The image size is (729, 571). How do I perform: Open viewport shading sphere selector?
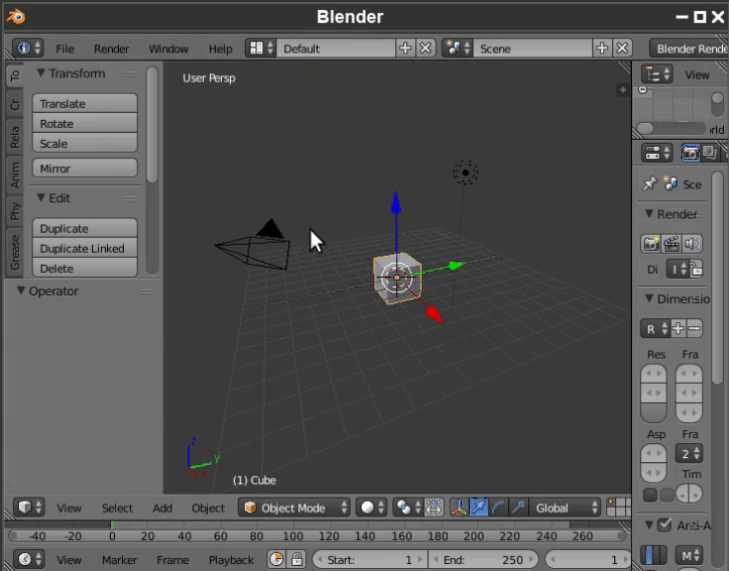click(x=372, y=507)
